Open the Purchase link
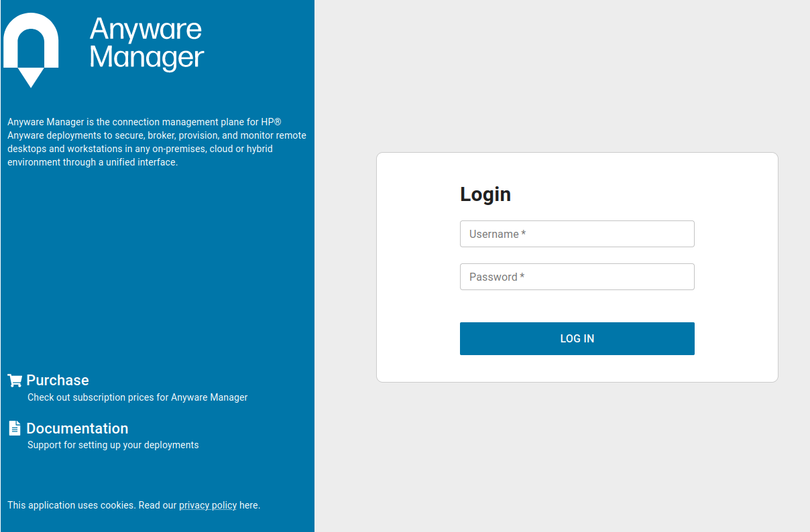 [58, 381]
